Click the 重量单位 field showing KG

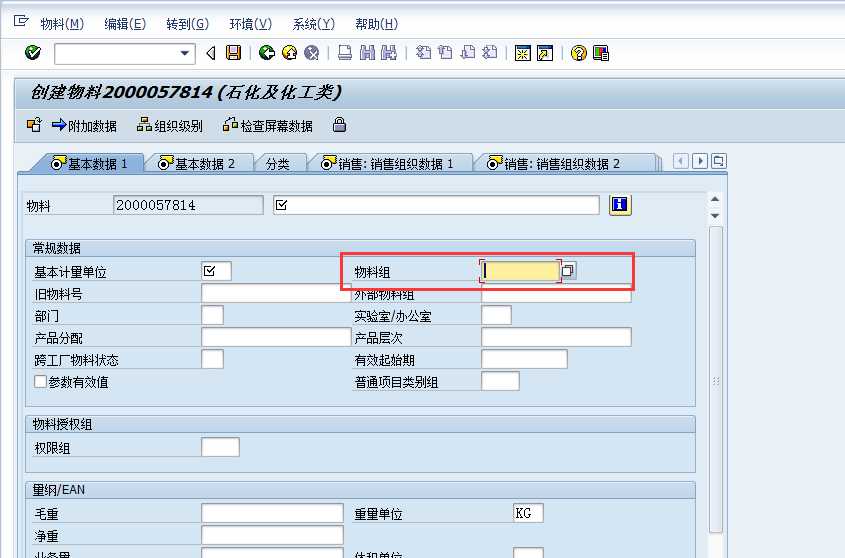528,513
